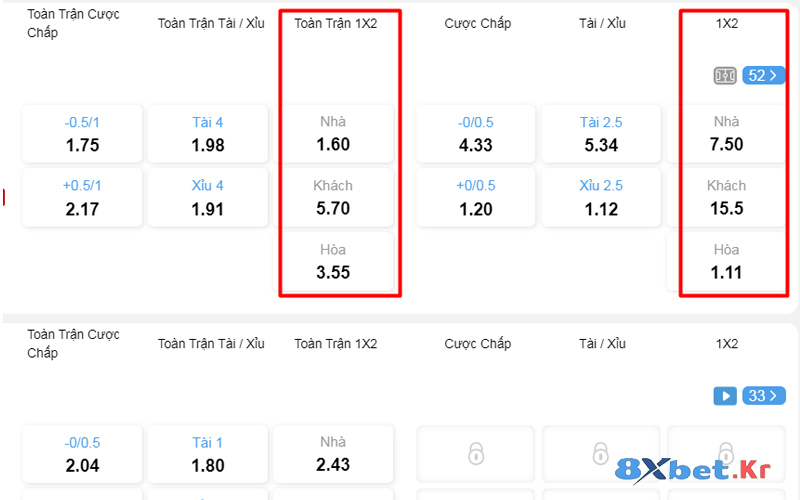Viewport: 800px width, 500px height.
Task: Pick Tài 4 at odds 1.98
Action: pyautogui.click(x=208, y=134)
